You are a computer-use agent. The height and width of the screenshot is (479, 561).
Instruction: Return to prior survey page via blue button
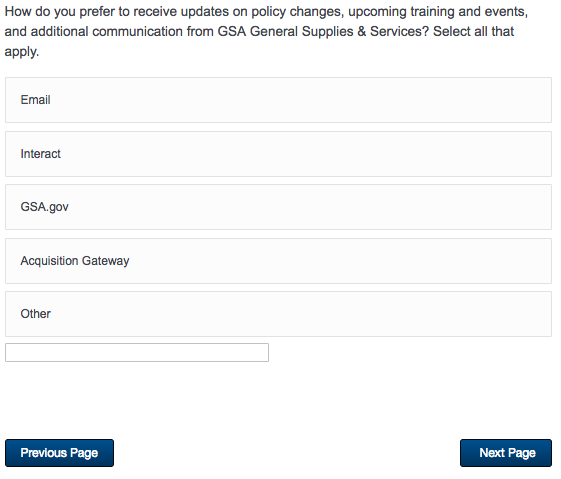(x=59, y=453)
